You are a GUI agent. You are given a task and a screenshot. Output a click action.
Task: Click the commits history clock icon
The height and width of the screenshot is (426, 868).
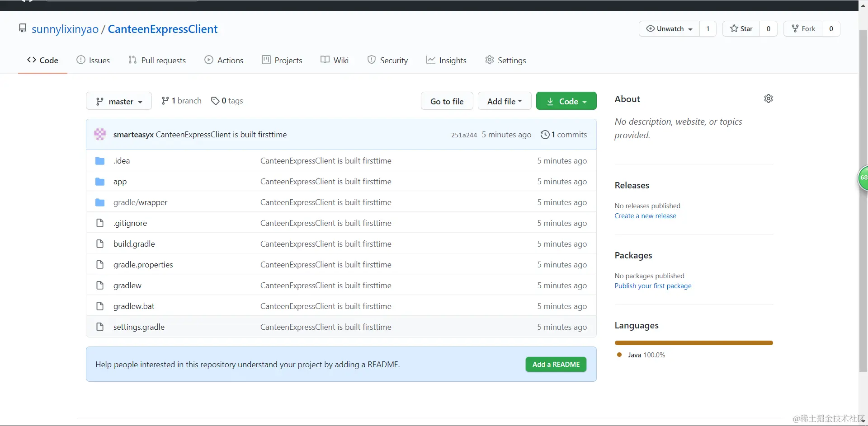click(x=545, y=135)
